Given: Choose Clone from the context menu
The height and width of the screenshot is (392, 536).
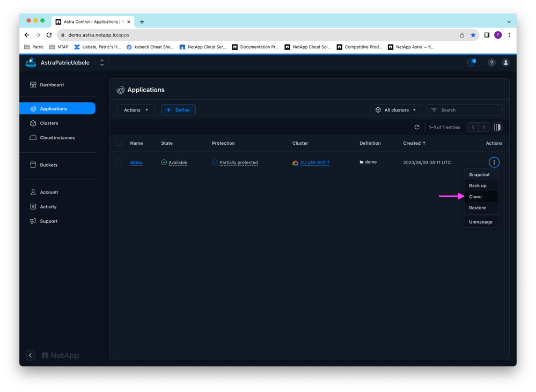Looking at the screenshot, I should 481,196.
